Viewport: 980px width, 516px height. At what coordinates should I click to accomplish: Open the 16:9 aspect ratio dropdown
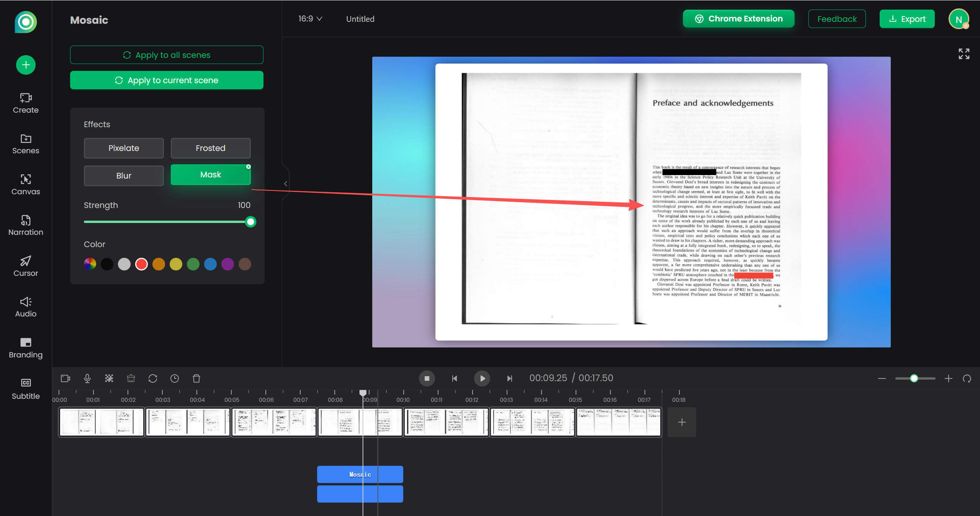(310, 18)
